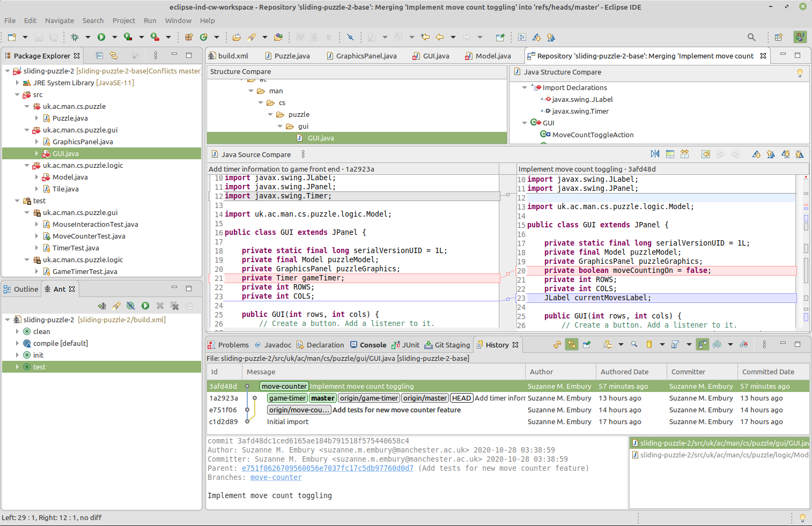The width and height of the screenshot is (812, 526).
Task: Click Next Change icon in compare toolbar
Action: coord(785,154)
